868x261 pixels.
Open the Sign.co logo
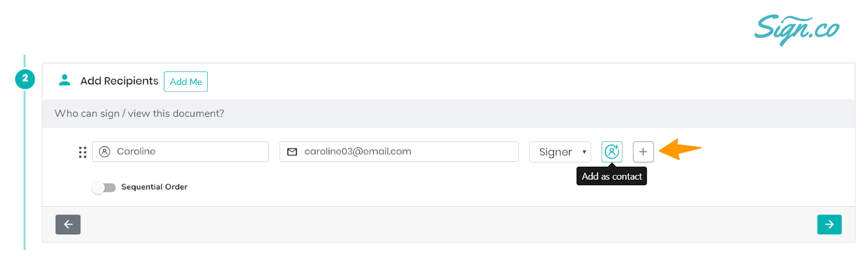796,29
